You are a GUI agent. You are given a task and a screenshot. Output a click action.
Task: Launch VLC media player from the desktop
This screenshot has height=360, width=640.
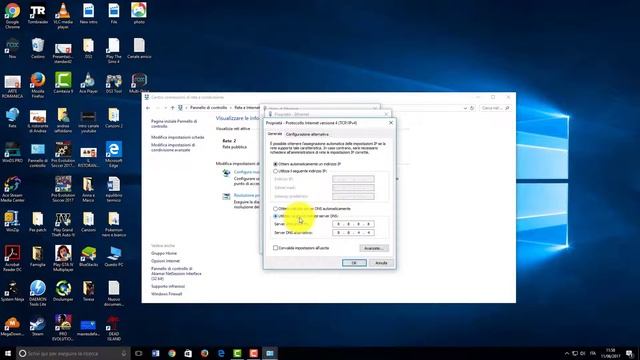pyautogui.click(x=63, y=15)
